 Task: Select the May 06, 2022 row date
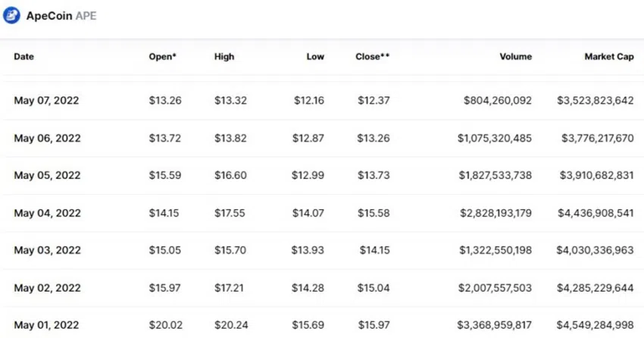(x=47, y=139)
